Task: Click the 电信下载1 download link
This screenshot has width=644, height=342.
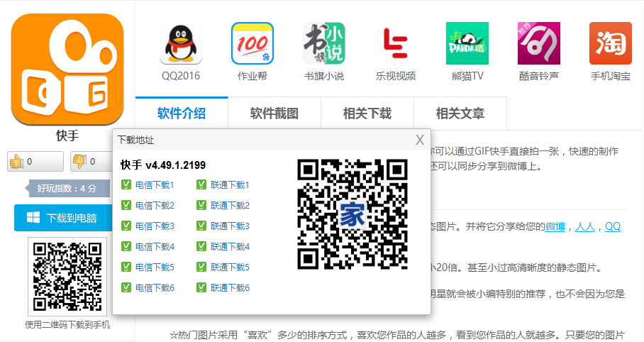Action: (x=155, y=185)
